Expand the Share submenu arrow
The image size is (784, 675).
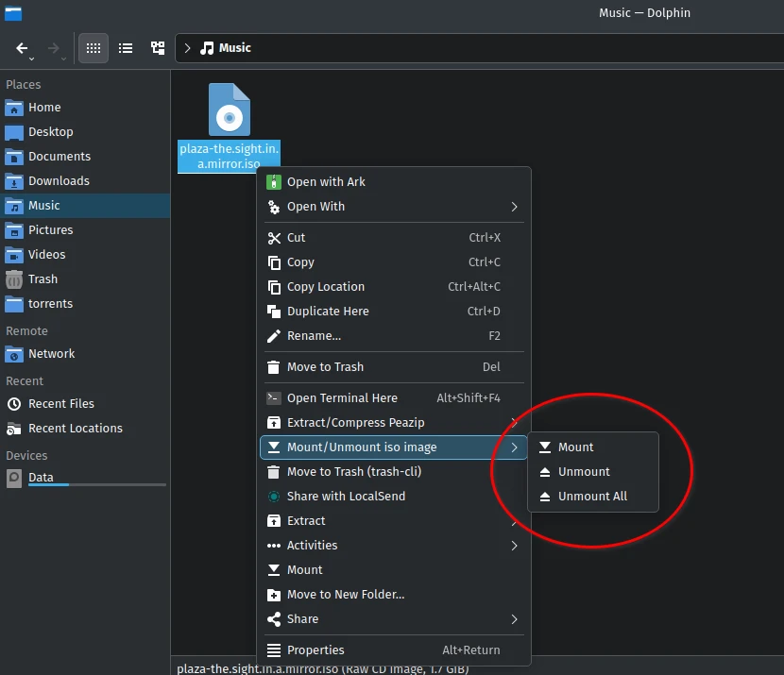tap(514, 619)
